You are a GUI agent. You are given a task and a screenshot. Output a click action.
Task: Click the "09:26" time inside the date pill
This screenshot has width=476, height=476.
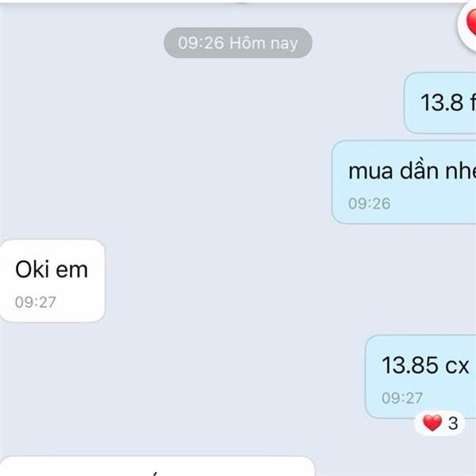[201, 43]
